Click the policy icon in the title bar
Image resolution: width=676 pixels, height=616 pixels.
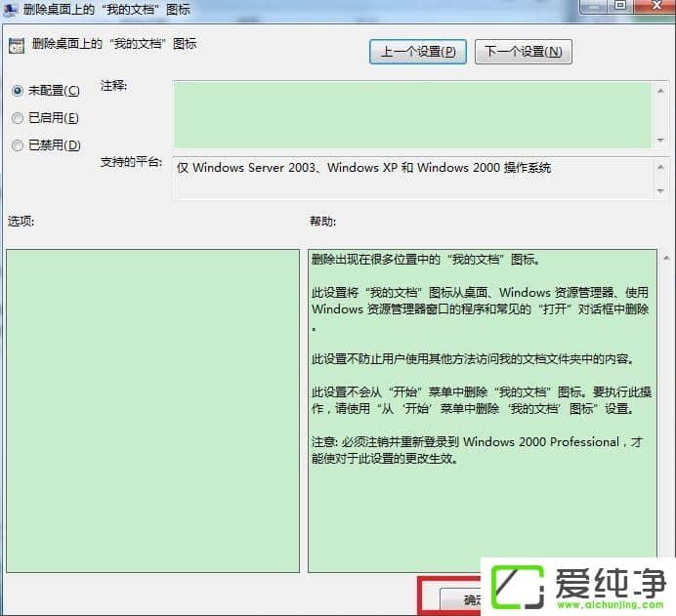(x=10, y=9)
